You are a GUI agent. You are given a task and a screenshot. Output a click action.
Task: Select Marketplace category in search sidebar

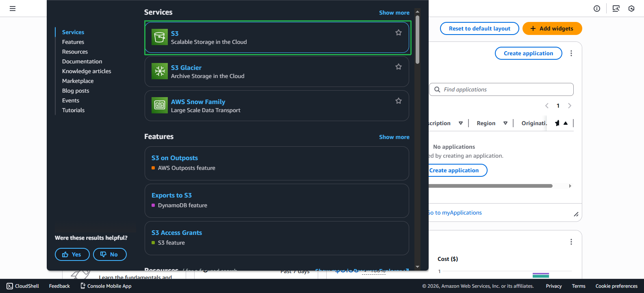point(78,81)
